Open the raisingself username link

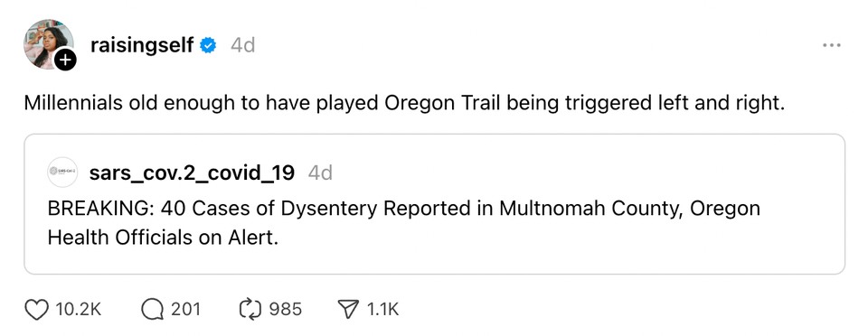[142, 45]
